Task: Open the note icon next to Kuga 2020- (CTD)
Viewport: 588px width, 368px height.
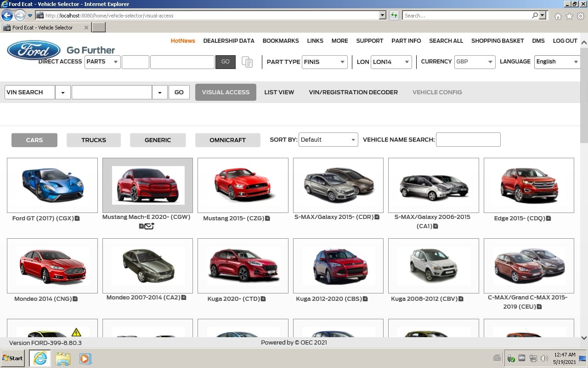Action: [x=263, y=299]
